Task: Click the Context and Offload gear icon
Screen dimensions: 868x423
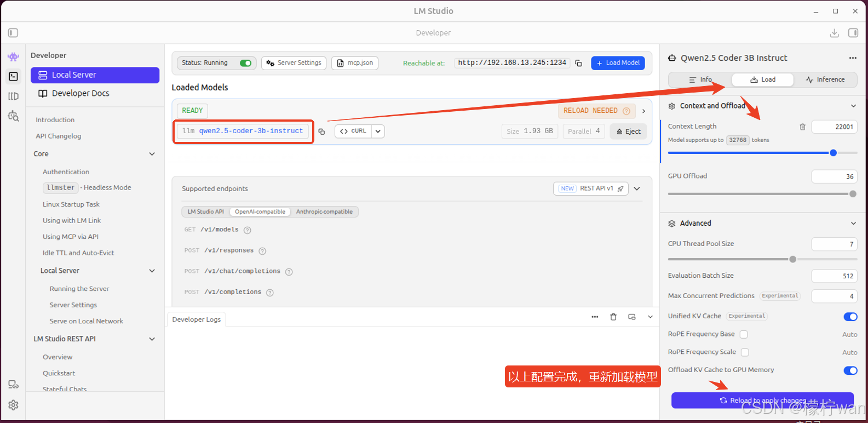Action: pos(672,106)
